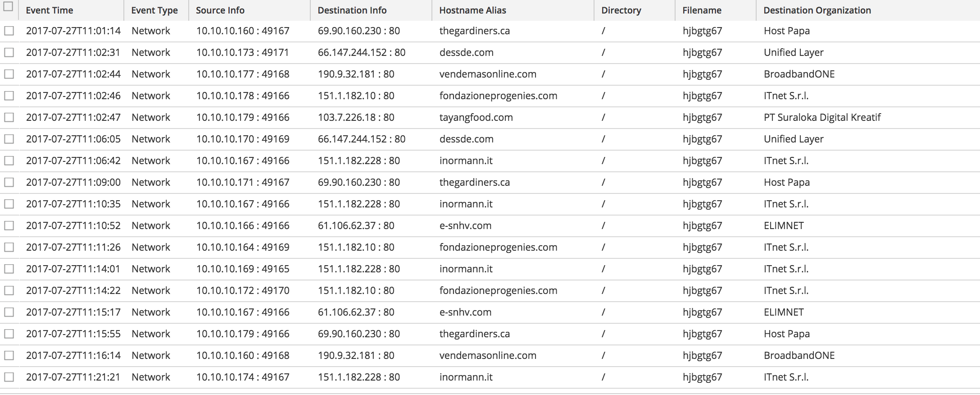Sort by Destination Organization header
This screenshot has height=395, width=980.
pos(817,10)
